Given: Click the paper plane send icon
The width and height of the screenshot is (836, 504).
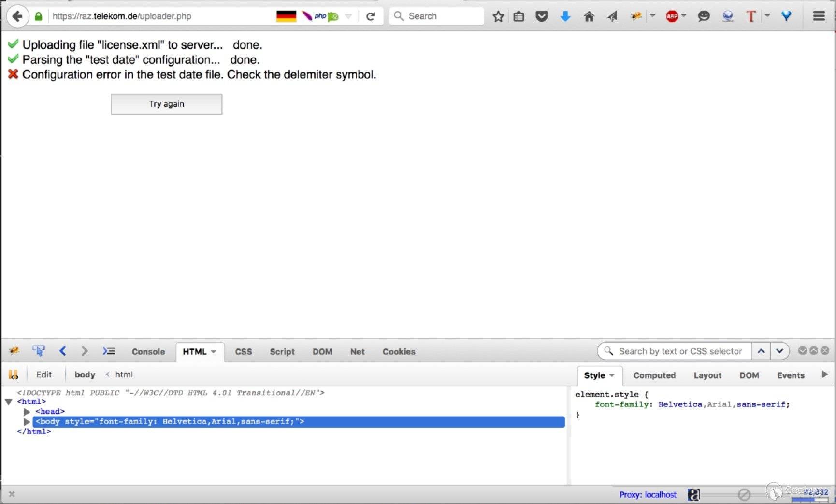Looking at the screenshot, I should tap(612, 16).
